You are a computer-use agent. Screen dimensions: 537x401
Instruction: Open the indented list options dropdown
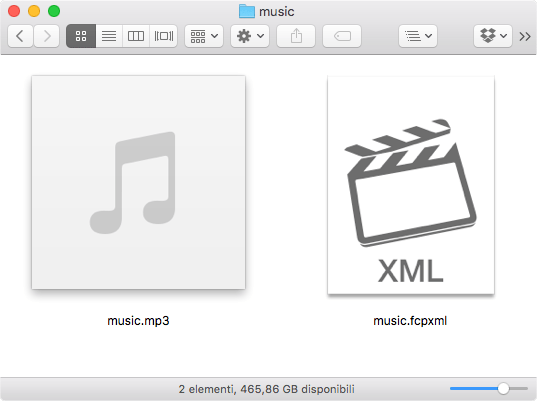click(418, 36)
